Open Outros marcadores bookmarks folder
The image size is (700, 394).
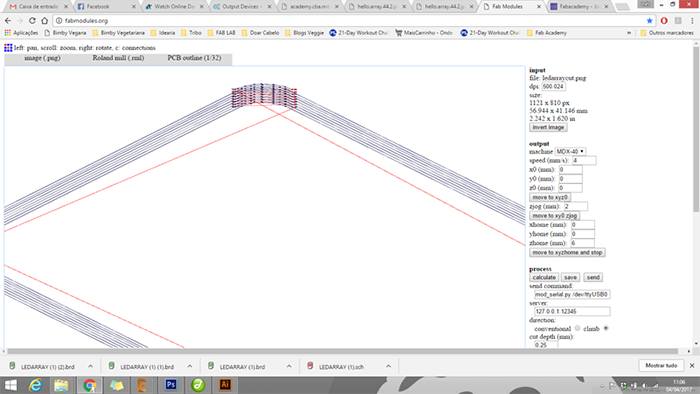pos(667,33)
